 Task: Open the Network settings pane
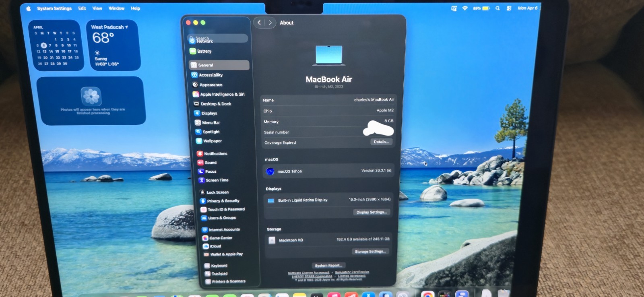pos(204,41)
